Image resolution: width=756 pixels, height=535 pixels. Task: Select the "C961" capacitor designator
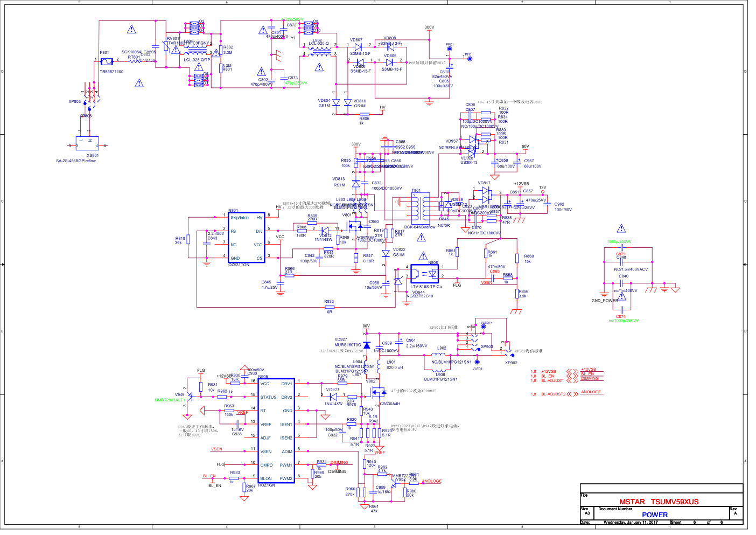(x=411, y=341)
